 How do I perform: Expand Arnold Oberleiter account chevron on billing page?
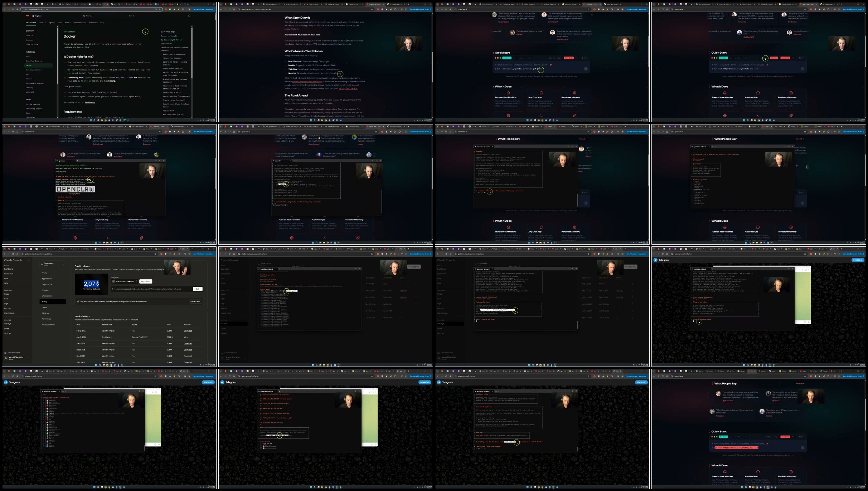click(28, 358)
